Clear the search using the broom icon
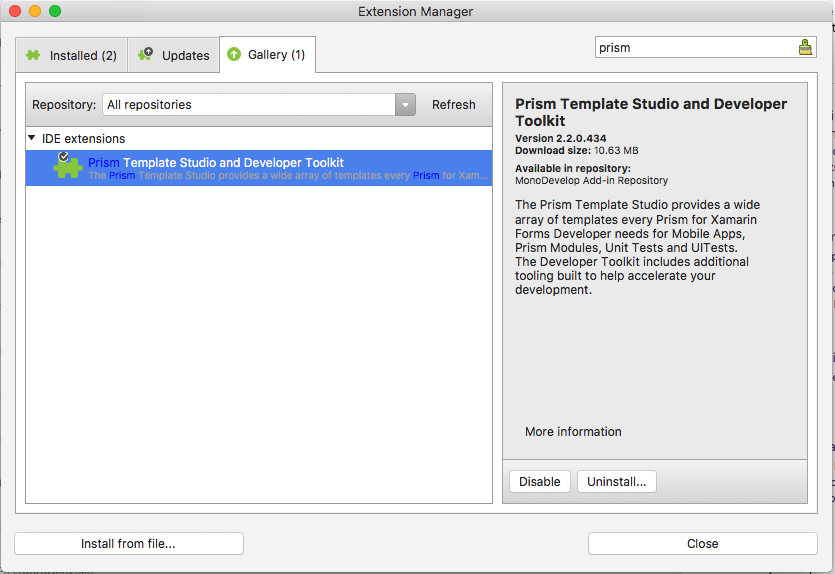Viewport: 835px width, 574px height. click(x=805, y=47)
